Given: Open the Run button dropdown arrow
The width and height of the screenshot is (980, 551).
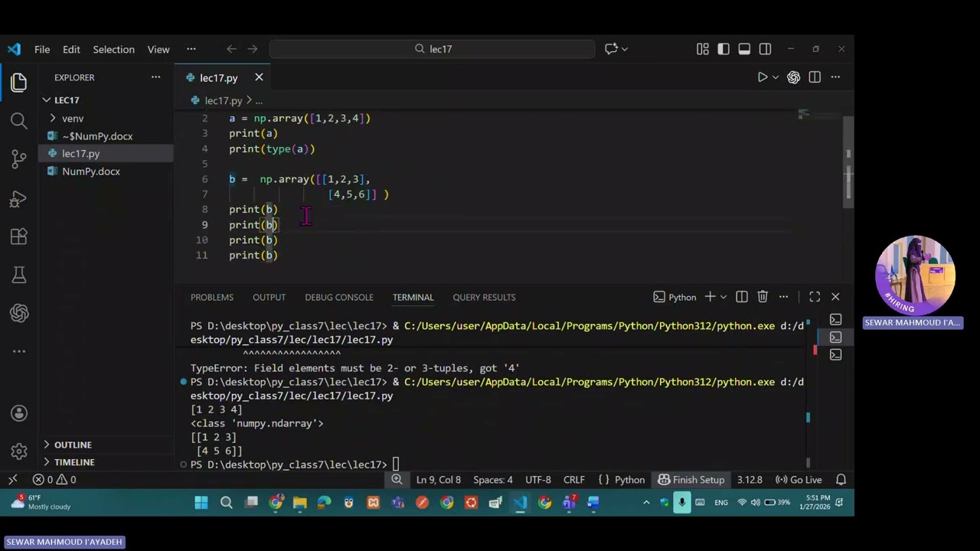Looking at the screenshot, I should coord(775,77).
